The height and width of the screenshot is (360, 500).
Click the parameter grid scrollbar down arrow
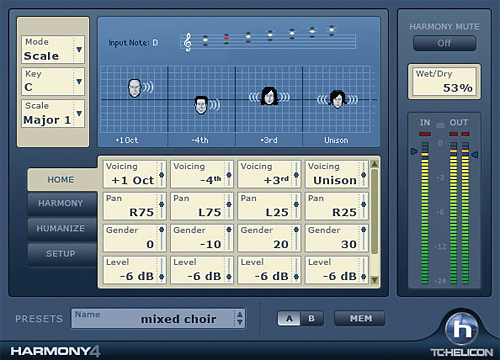[x=374, y=280]
